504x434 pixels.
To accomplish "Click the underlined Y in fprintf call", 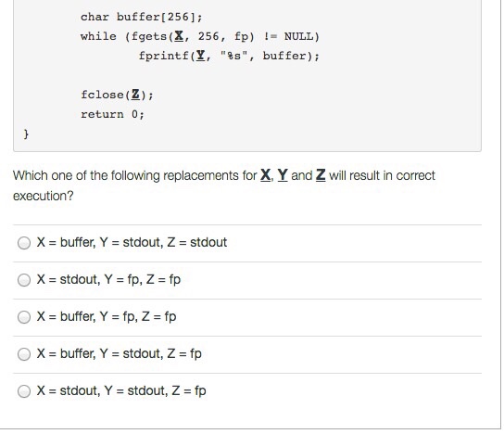I will pyautogui.click(x=200, y=56).
